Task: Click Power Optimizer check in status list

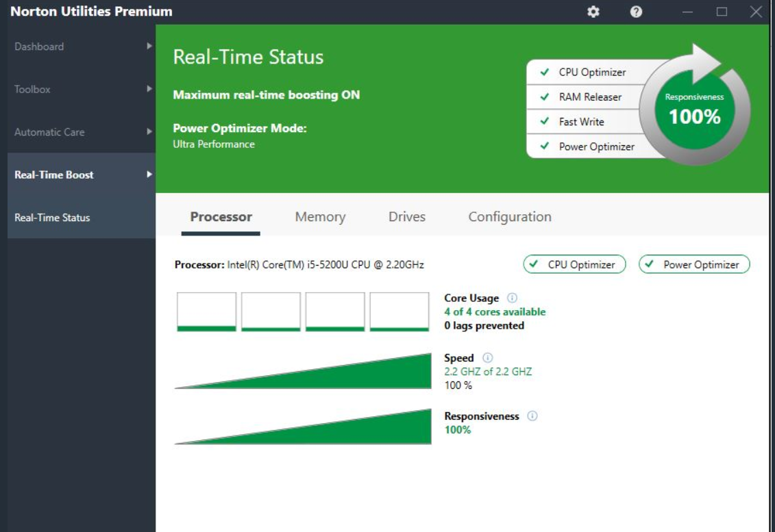Action: [x=545, y=147]
